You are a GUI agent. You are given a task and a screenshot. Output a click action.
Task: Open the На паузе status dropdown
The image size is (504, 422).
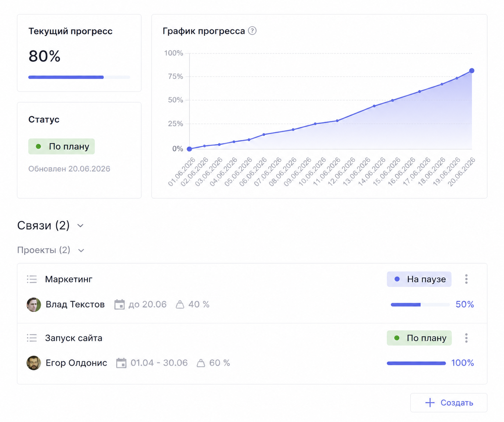419,279
